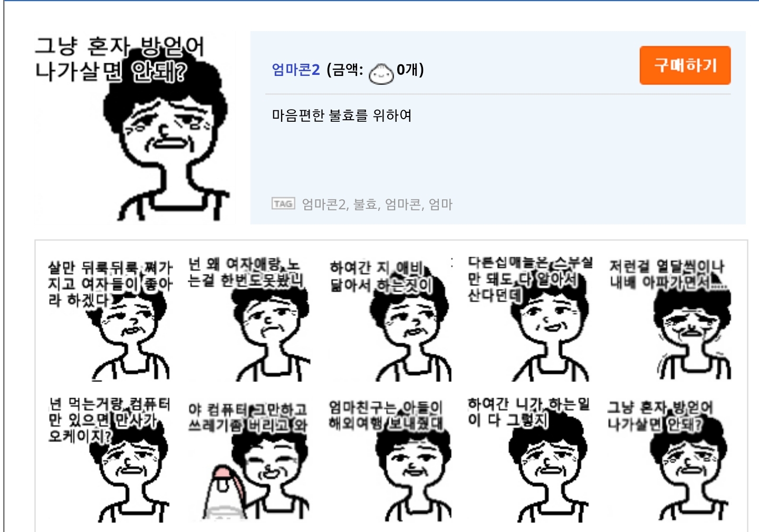Select sticker '하여간 니가 하는일이'

point(529,460)
